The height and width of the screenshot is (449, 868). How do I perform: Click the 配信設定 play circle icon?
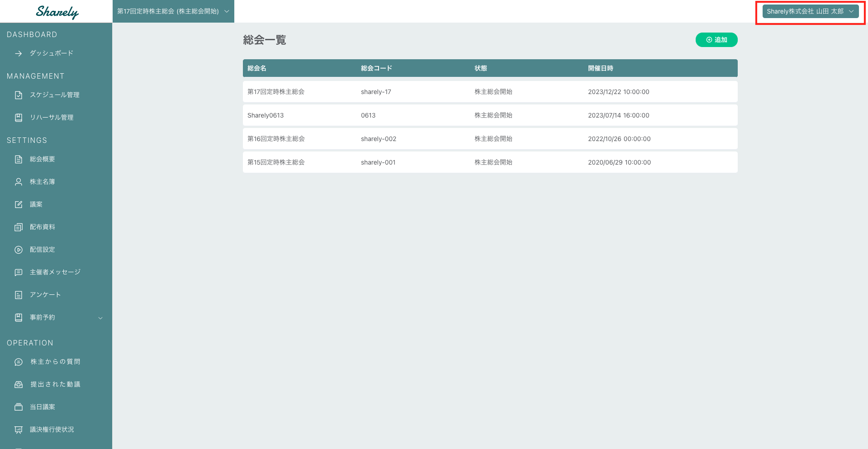(x=19, y=250)
